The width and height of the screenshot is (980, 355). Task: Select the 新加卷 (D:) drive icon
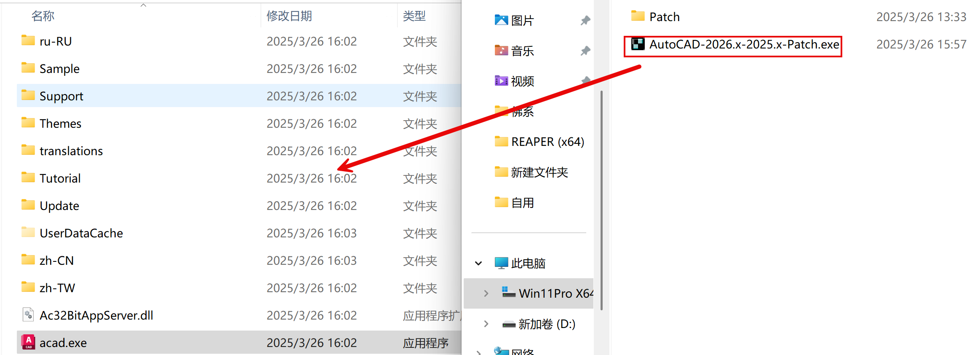tap(509, 324)
